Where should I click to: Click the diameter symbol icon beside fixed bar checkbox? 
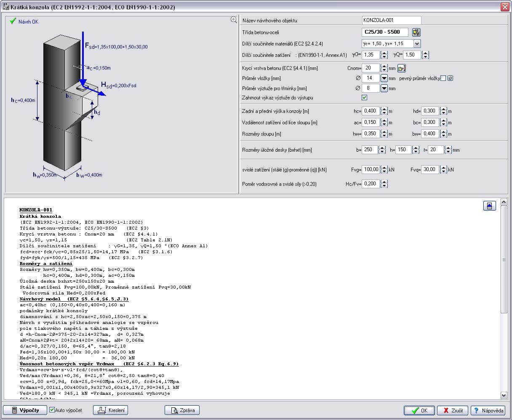click(450, 78)
